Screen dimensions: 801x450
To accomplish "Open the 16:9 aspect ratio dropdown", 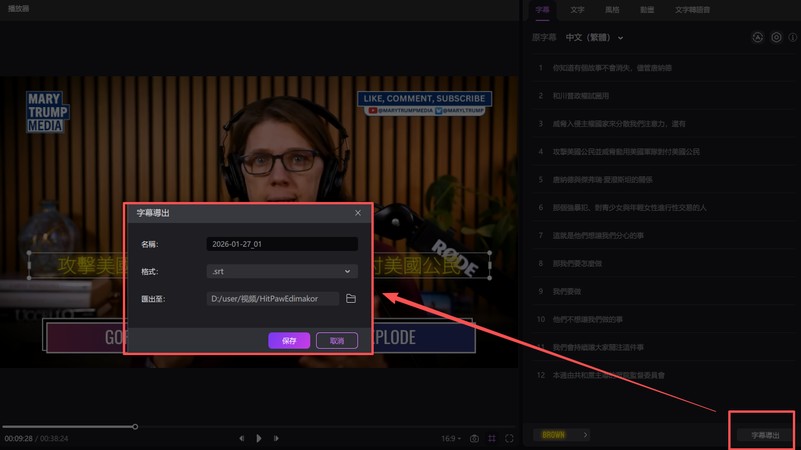I will tap(451, 438).
